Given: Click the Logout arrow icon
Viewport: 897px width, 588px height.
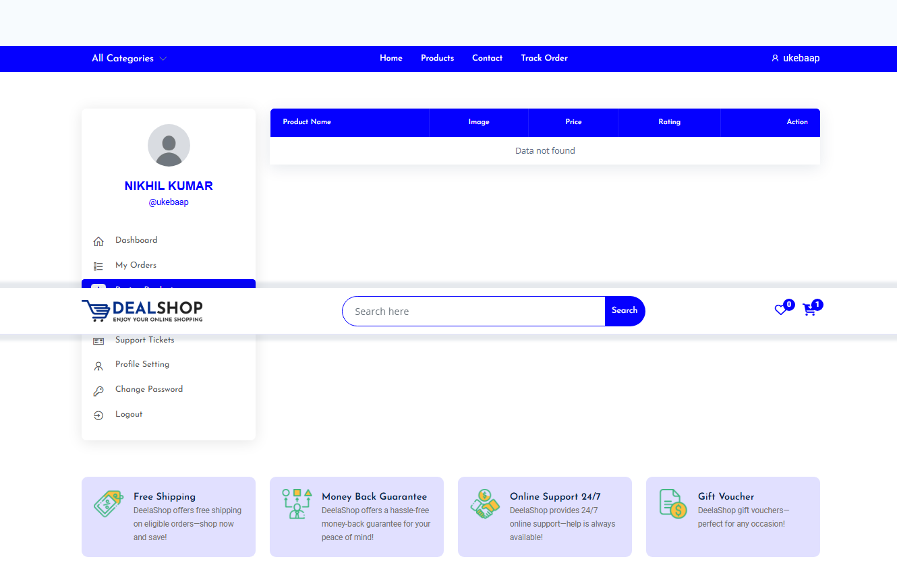Looking at the screenshot, I should coord(98,415).
